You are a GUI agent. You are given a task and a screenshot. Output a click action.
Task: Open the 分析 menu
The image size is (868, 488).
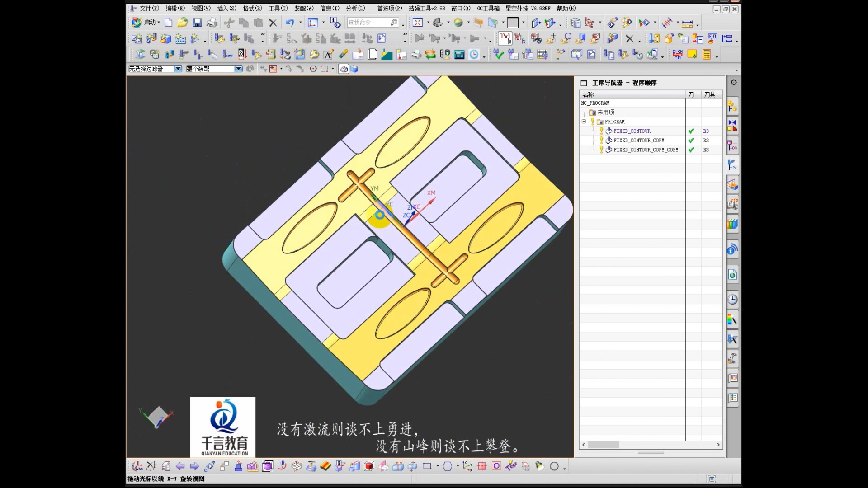click(x=356, y=8)
